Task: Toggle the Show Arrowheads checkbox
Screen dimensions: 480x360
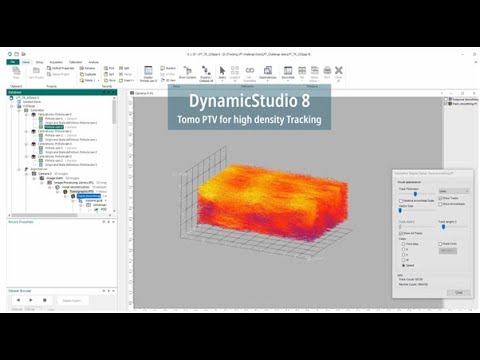Action: [440, 204]
